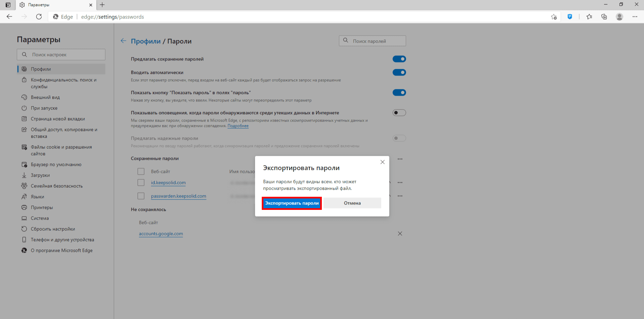Click the browser refresh icon
This screenshot has width=644, height=319.
(x=39, y=17)
